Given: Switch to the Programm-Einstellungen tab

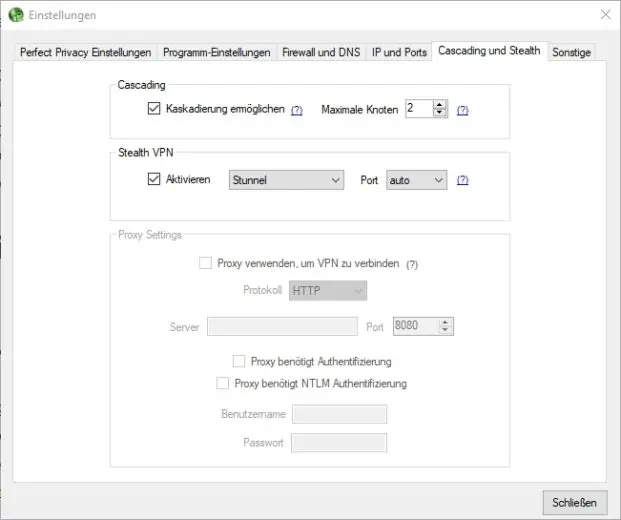Looking at the screenshot, I should point(217,52).
